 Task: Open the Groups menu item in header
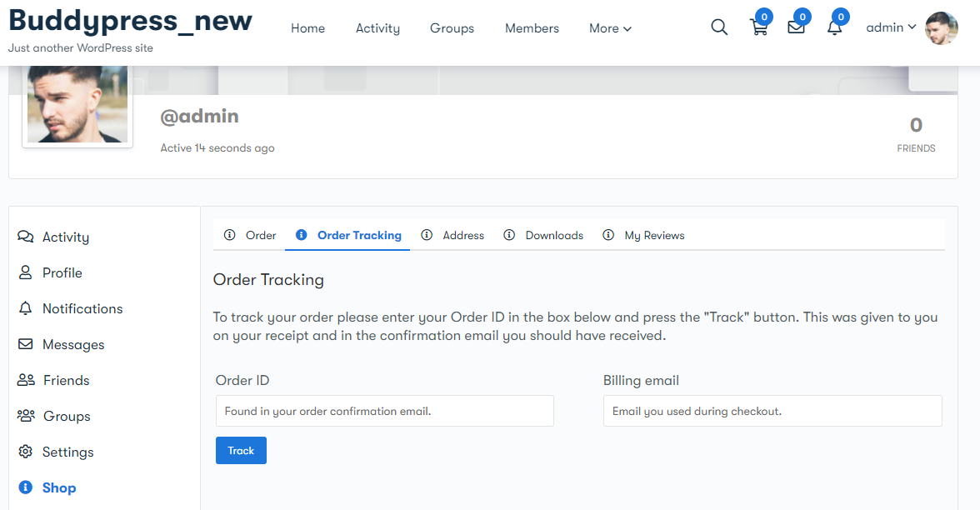(x=452, y=28)
